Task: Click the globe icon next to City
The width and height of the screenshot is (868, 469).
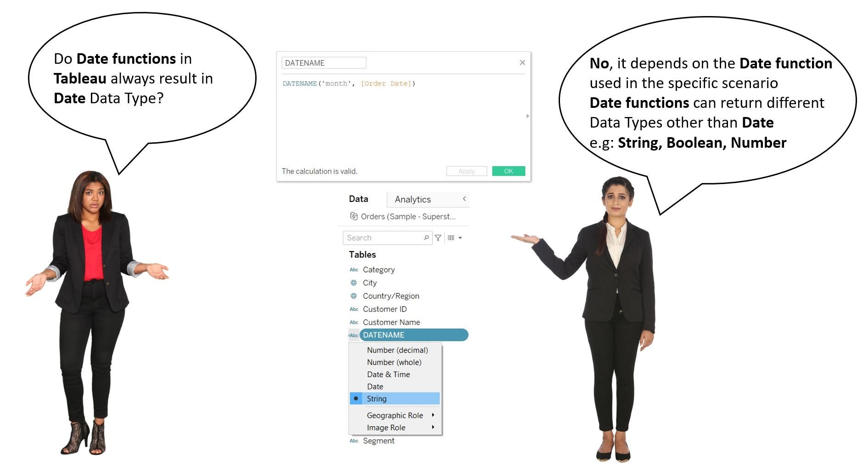Action: click(353, 283)
